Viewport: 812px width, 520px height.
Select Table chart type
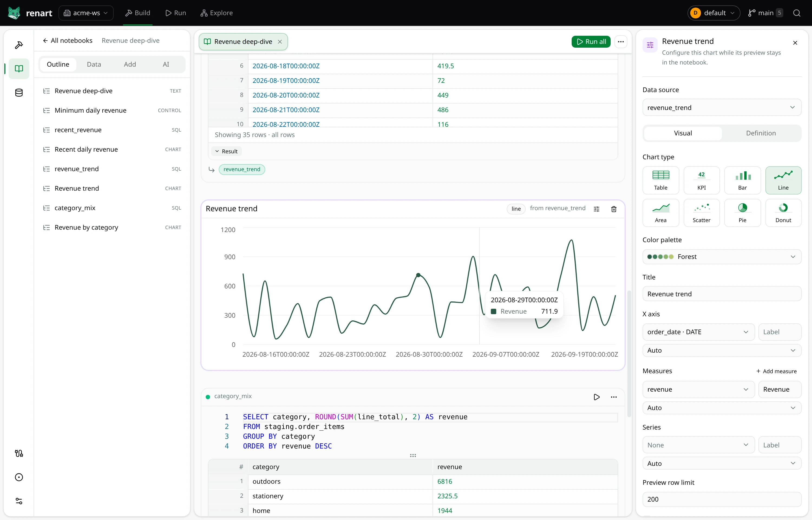pyautogui.click(x=660, y=180)
